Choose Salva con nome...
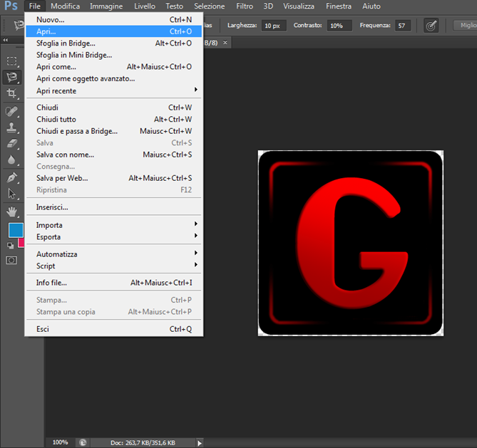This screenshot has height=448, width=477. 113,155
